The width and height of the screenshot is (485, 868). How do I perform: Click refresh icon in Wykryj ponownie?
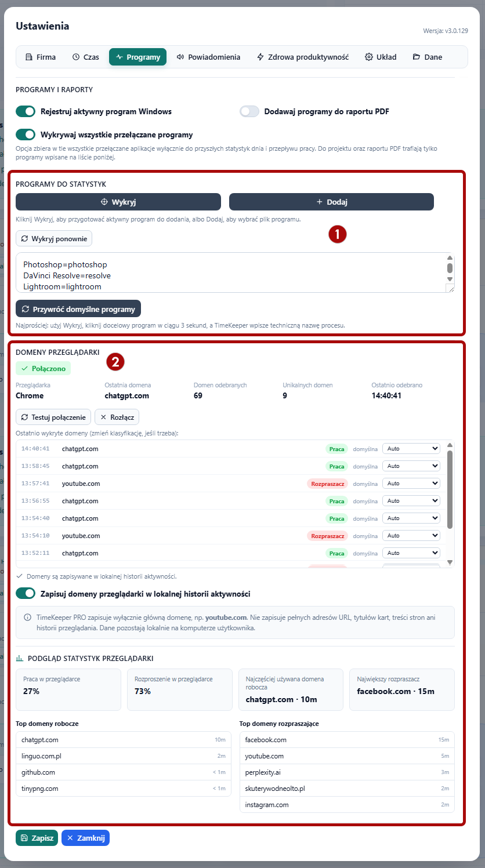click(x=25, y=238)
